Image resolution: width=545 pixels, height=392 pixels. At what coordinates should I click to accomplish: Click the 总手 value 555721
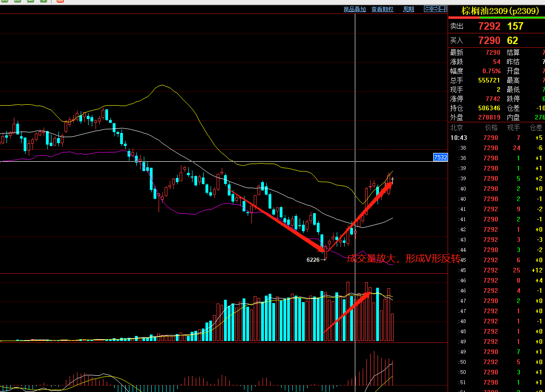tap(489, 80)
